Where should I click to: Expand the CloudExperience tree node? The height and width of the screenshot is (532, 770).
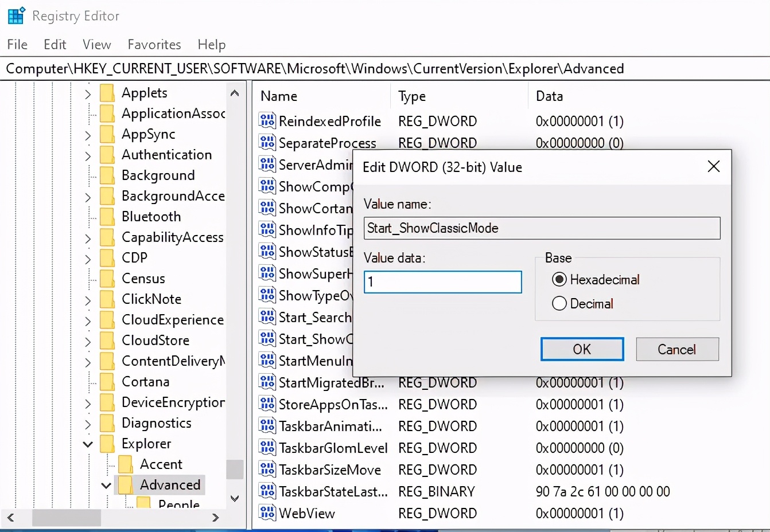[87, 320]
